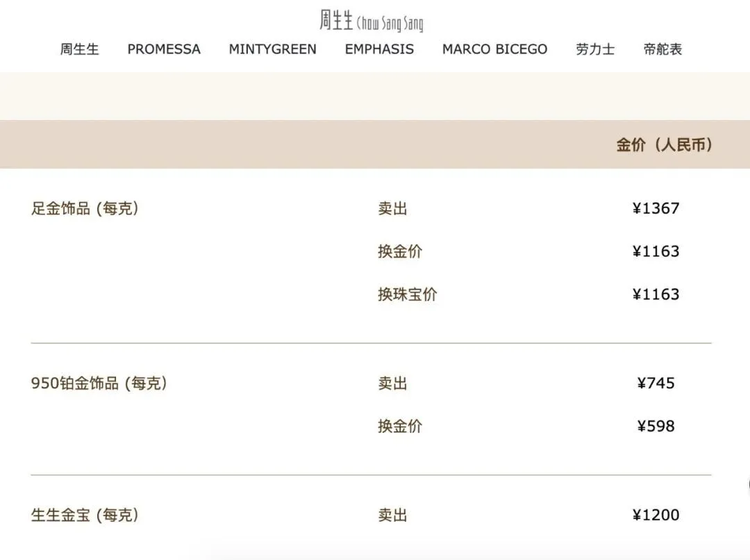Open the 劳力士 (Rolex) menu item
This screenshot has height=560, width=750.
point(596,49)
